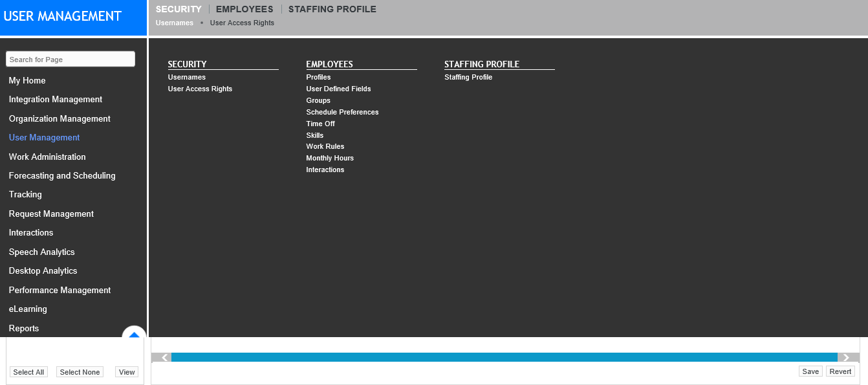Open Organization Management in the sidebar
This screenshot has height=385, width=868.
(x=60, y=118)
